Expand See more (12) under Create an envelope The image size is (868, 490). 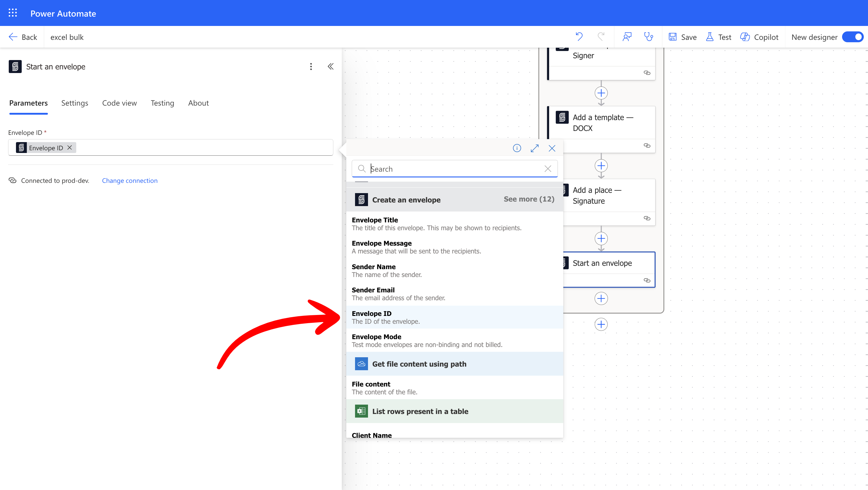pos(529,199)
